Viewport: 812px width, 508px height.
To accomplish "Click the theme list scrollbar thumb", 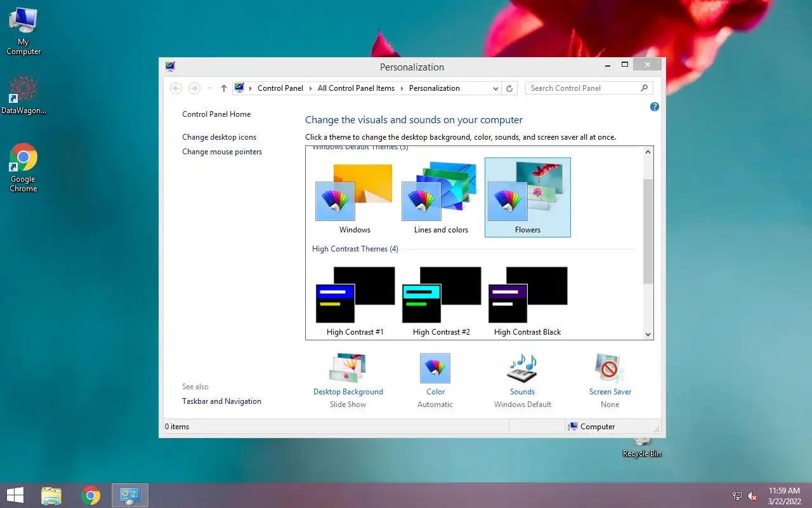I will pos(648,231).
